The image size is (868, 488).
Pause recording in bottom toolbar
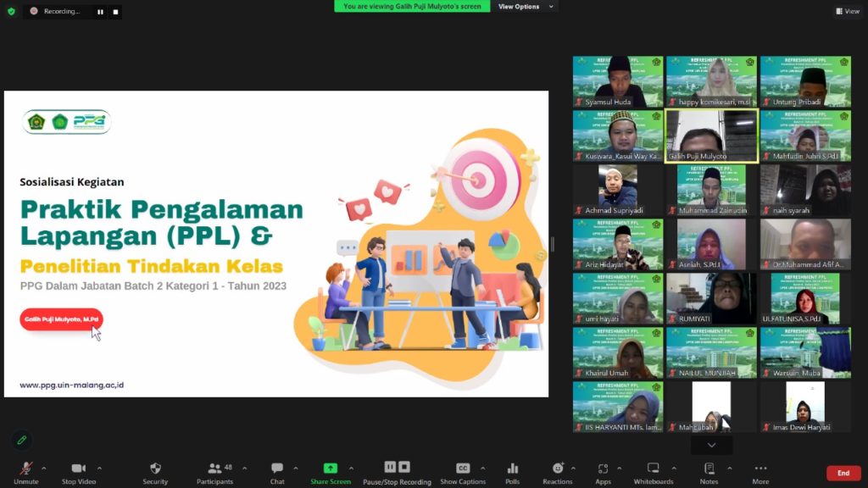[390, 467]
